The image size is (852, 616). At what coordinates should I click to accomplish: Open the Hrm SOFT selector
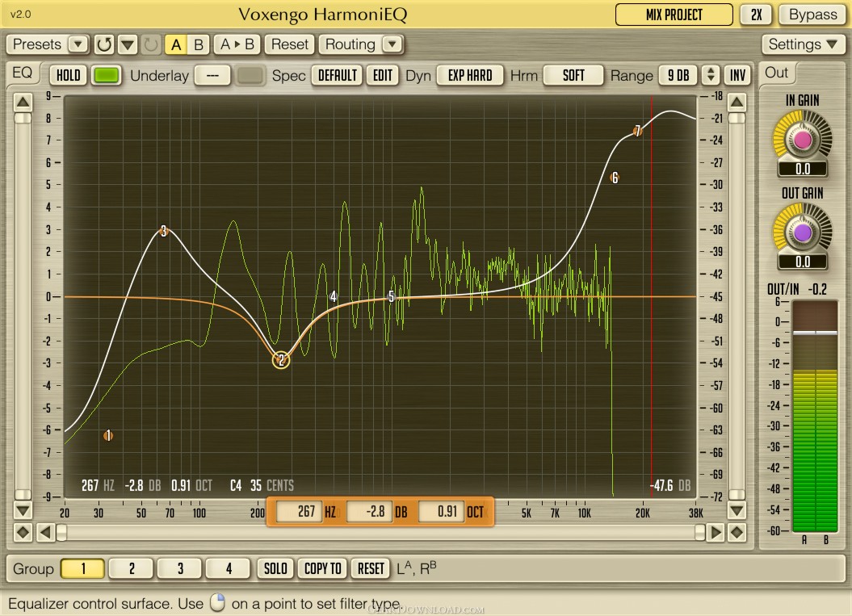pos(573,76)
